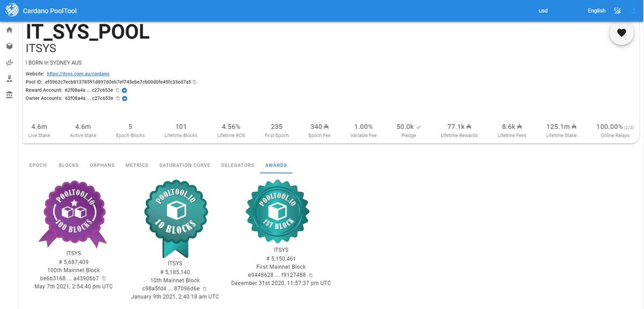Open the chart icon in the sidebar
644x309 pixels.
point(9,62)
